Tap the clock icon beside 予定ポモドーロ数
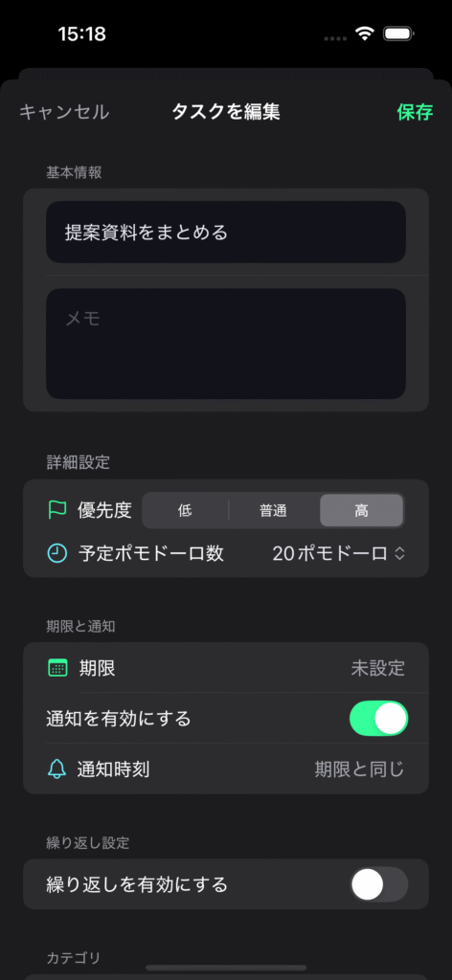This screenshot has width=452, height=980. coord(56,552)
